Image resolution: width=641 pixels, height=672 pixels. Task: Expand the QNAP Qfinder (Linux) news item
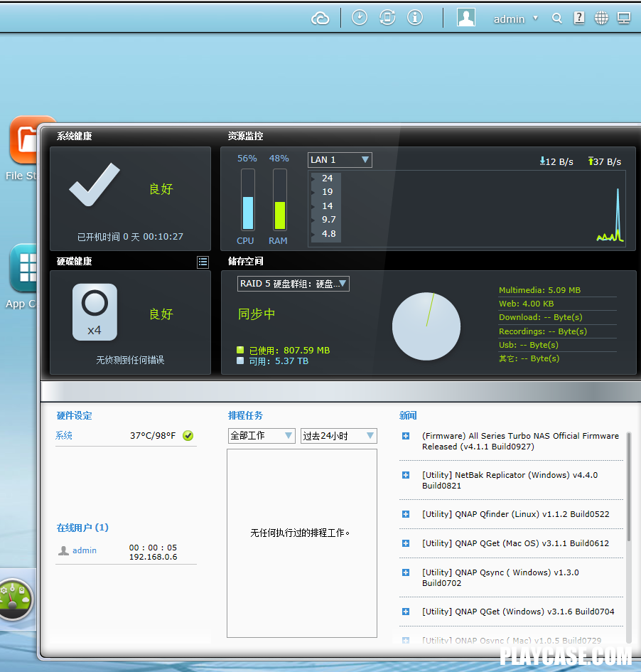click(x=406, y=514)
